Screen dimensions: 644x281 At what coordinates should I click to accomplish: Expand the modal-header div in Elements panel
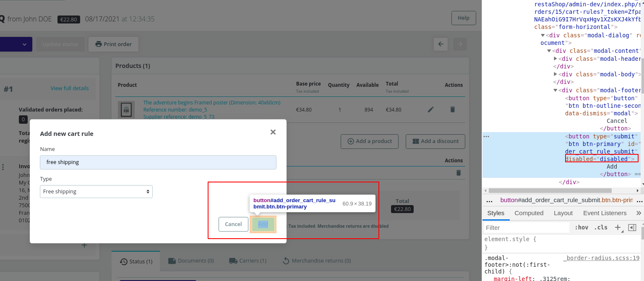point(555,58)
